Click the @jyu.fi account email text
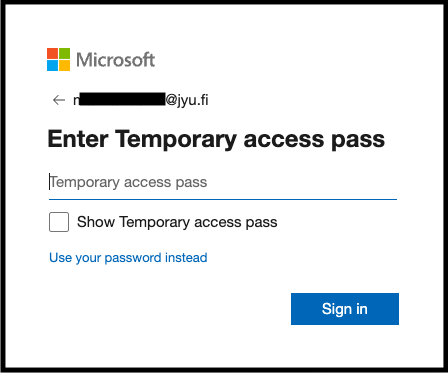Image resolution: width=448 pixels, height=373 pixels. pyautogui.click(x=141, y=100)
